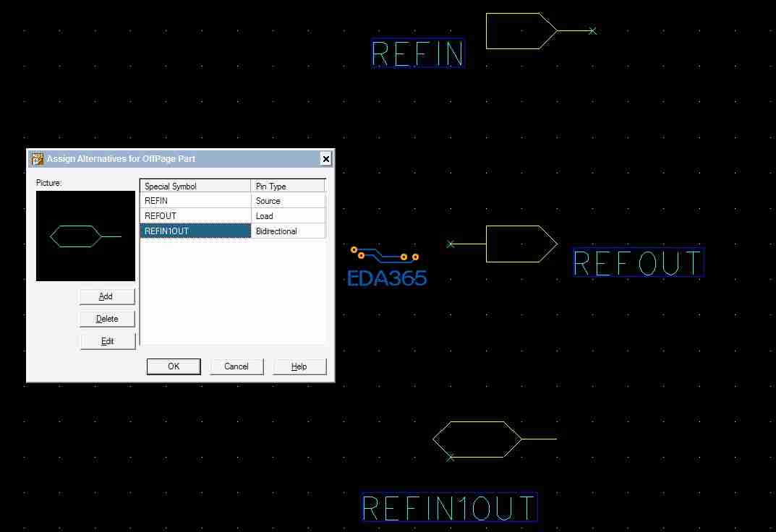Select the REFOUT row in the table

tap(233, 216)
